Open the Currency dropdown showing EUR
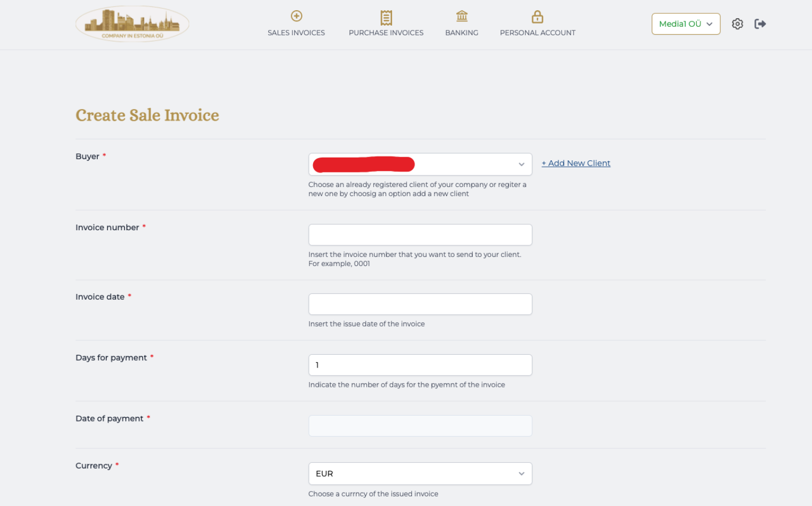 pyautogui.click(x=420, y=473)
